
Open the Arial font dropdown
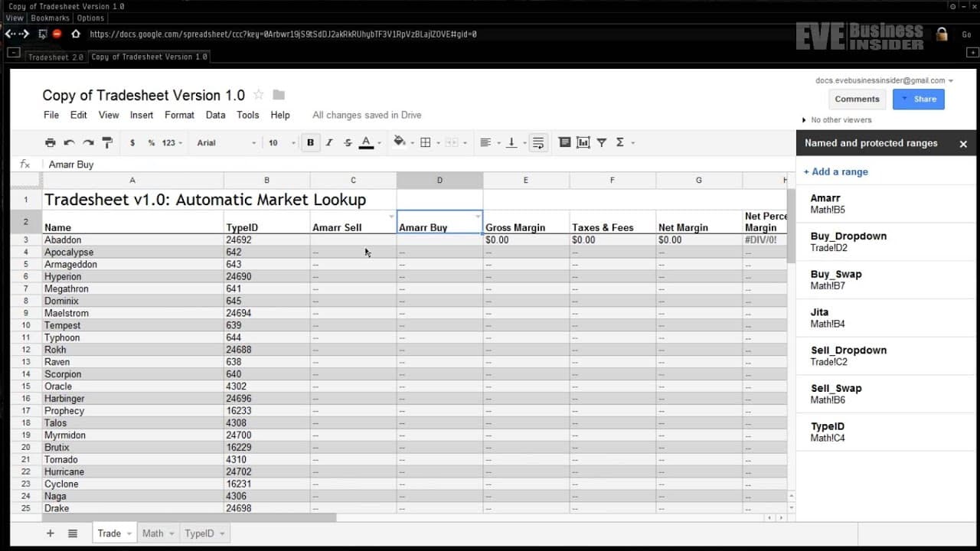(226, 142)
